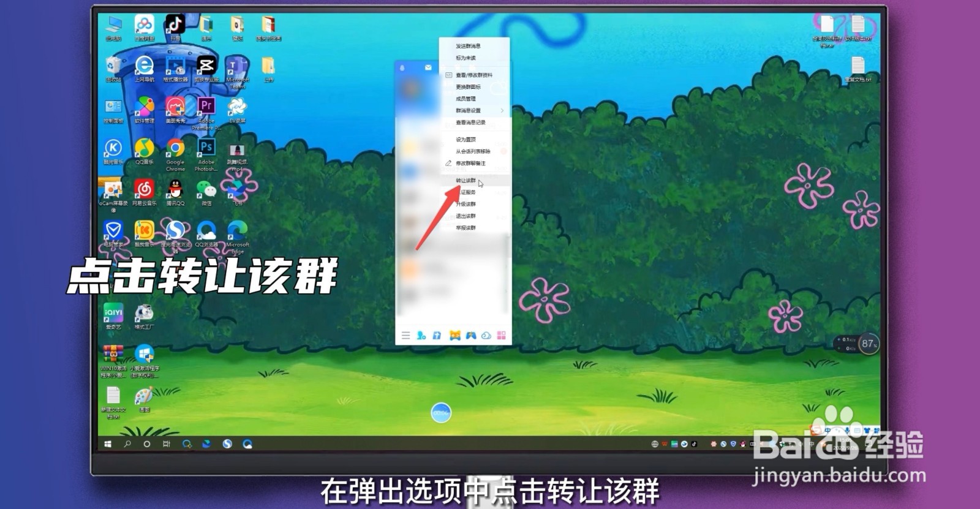Screen dimensions: 980x509
Task: Select the Adobe Photoshop desktop icon
Action: [x=206, y=154]
